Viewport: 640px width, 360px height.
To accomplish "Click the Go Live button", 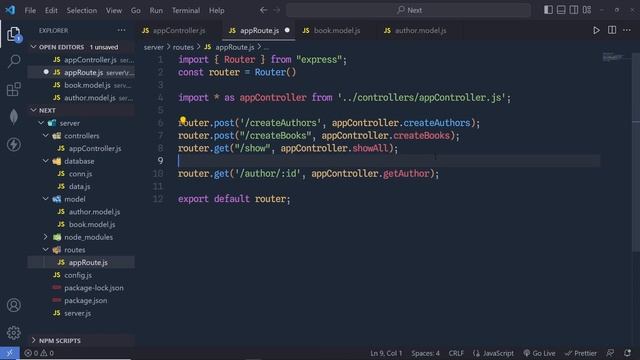I will coord(539,353).
